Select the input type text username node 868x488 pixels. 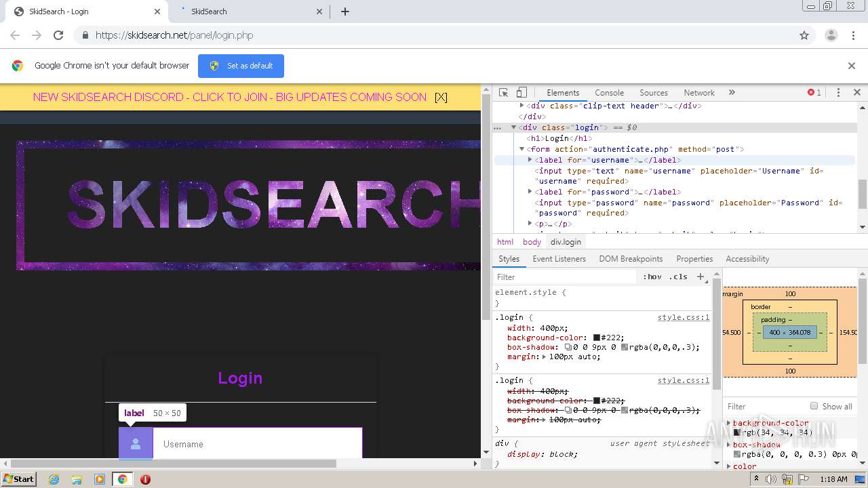tap(679, 176)
